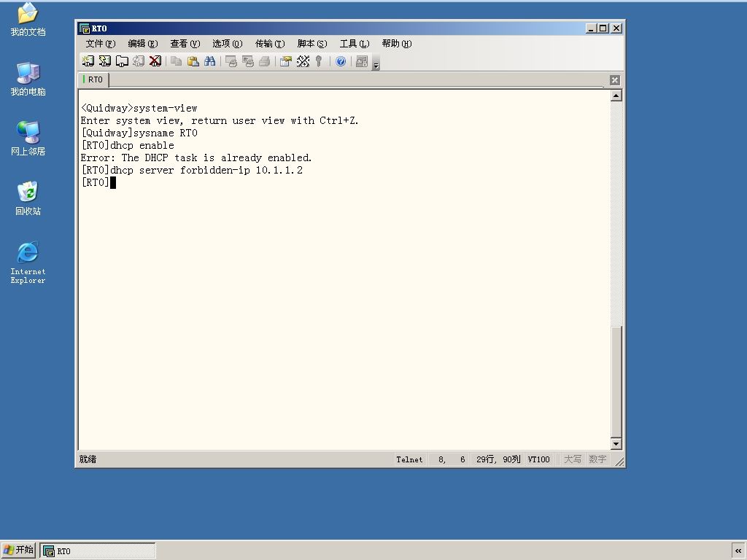The height and width of the screenshot is (560, 747).
Task: Open the 编辑(E) menu
Action: [143, 44]
